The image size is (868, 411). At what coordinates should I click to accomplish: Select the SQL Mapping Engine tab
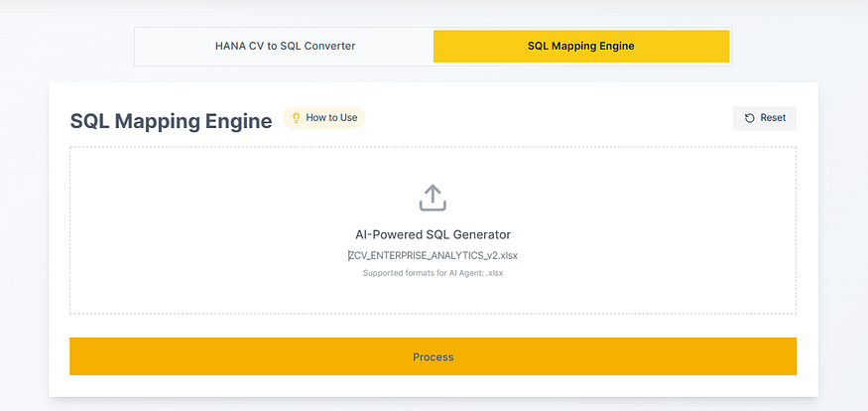(x=580, y=46)
